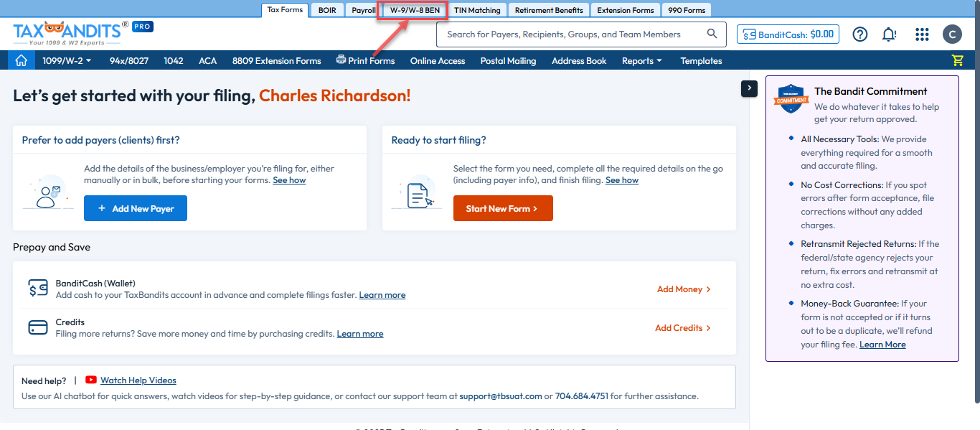Viewport: 980px width, 430px height.
Task: Click the Commitment shield badge
Action: pyautogui.click(x=791, y=98)
